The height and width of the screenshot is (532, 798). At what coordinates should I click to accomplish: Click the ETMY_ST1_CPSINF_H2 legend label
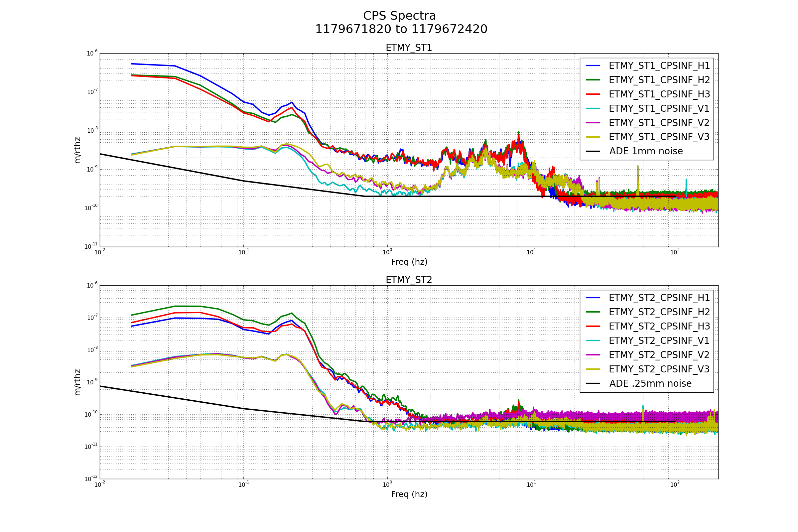pos(659,80)
